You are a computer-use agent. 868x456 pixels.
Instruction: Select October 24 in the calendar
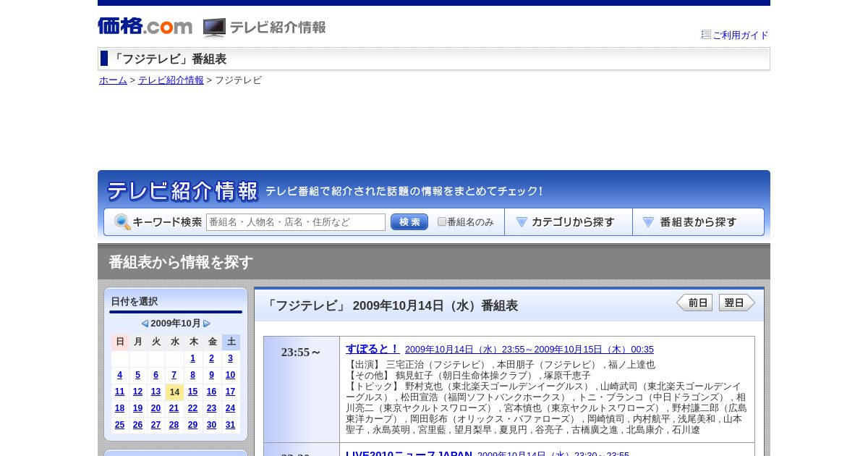tap(230, 408)
